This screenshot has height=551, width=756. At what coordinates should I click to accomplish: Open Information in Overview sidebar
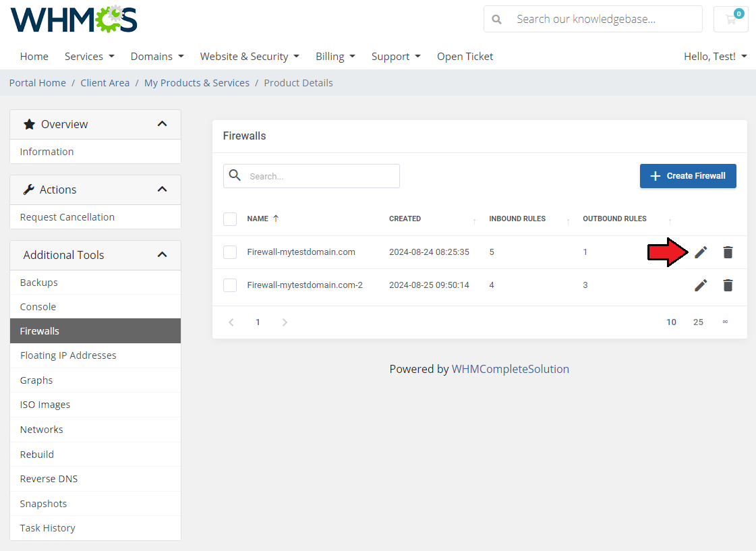coord(96,151)
